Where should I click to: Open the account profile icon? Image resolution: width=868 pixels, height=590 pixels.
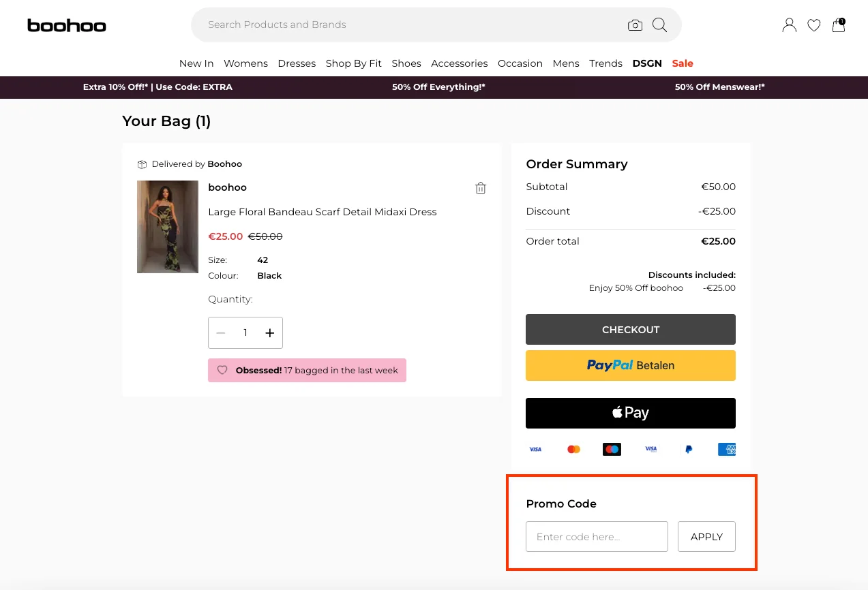click(789, 25)
